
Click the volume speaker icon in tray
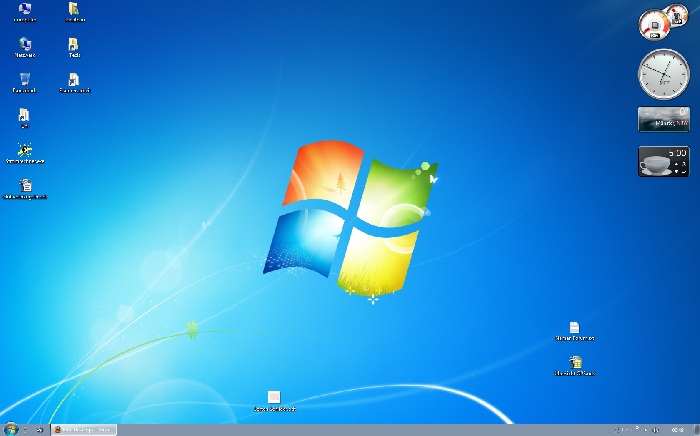(655, 430)
